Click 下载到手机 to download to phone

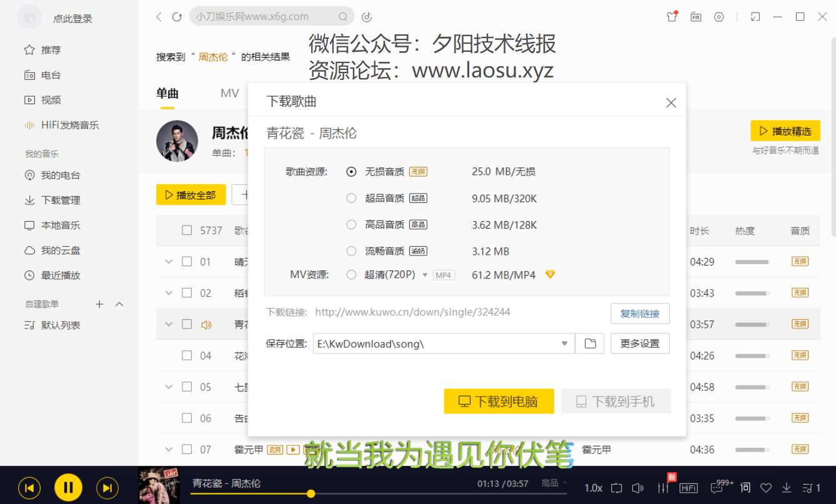coord(616,401)
